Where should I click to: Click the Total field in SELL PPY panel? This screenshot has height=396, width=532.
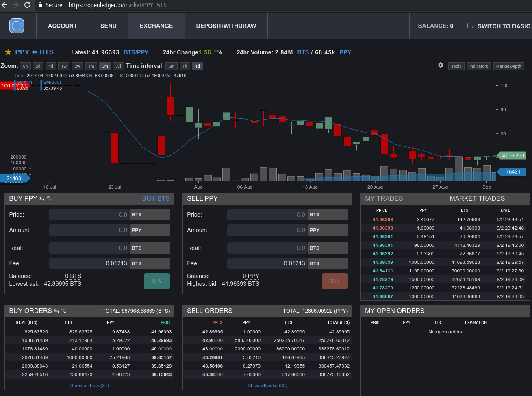coord(267,248)
